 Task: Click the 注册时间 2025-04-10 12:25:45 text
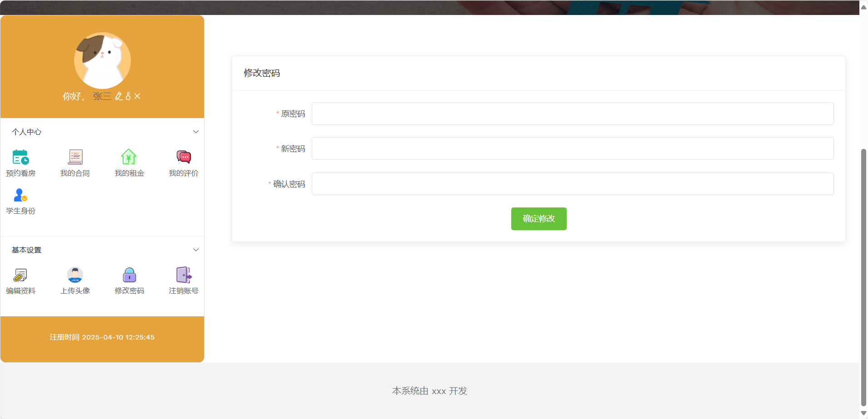click(x=102, y=337)
